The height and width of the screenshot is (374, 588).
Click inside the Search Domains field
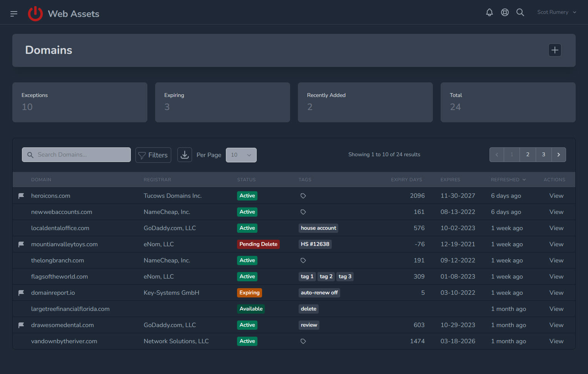click(76, 154)
